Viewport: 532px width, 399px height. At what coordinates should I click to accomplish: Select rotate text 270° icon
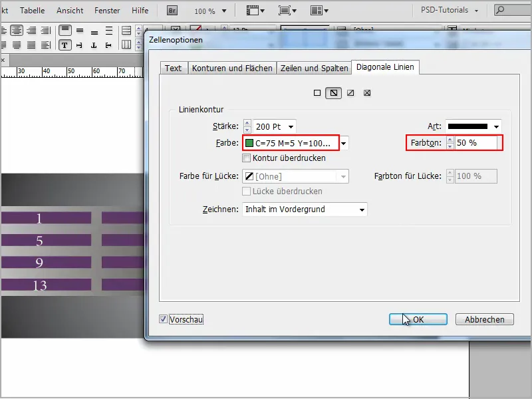[108, 45]
